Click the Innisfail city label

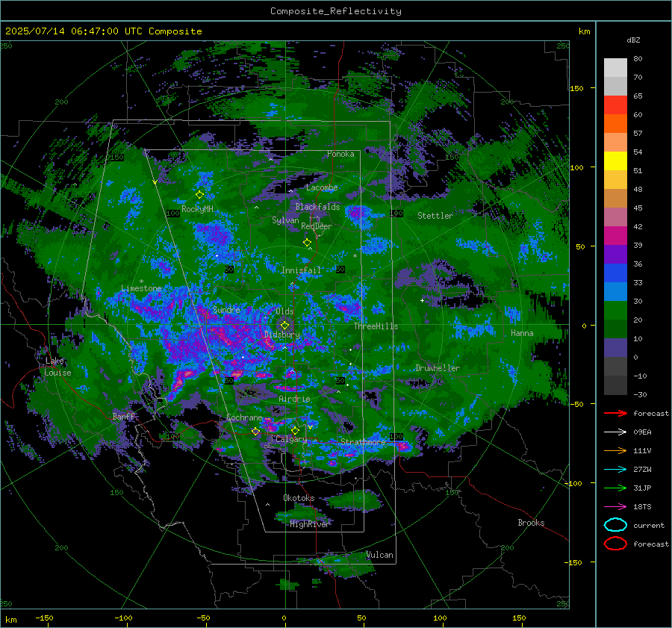tap(301, 270)
